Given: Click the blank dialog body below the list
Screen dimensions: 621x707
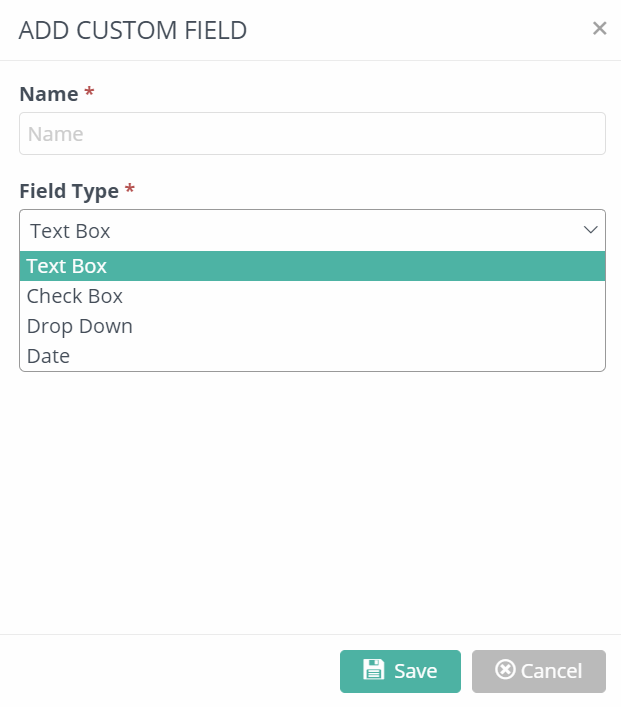Looking at the screenshot, I should click(x=310, y=500).
